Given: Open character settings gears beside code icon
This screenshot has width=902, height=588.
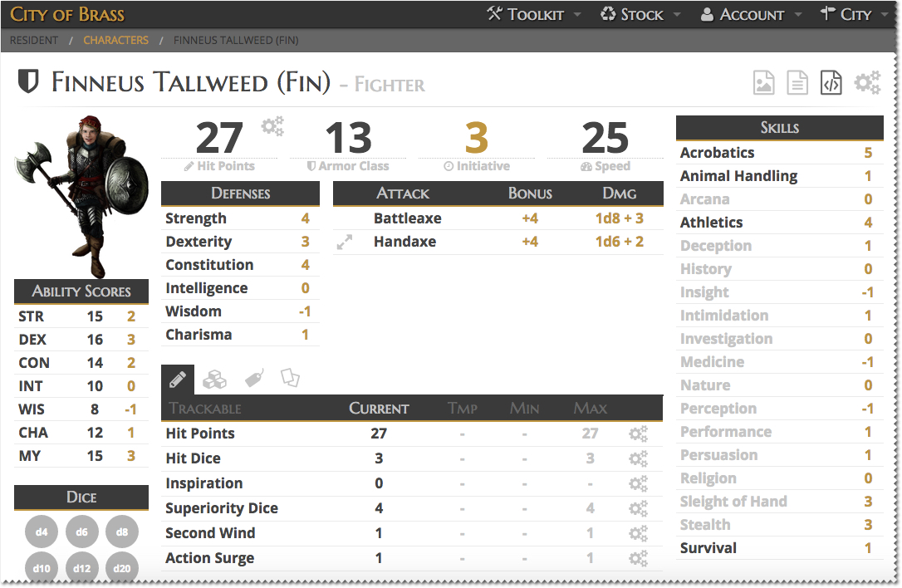Looking at the screenshot, I should tap(867, 82).
